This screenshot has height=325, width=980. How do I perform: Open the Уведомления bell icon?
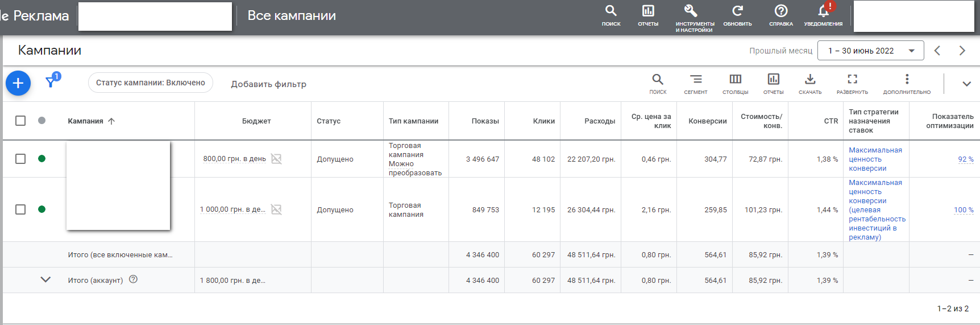[823, 11]
